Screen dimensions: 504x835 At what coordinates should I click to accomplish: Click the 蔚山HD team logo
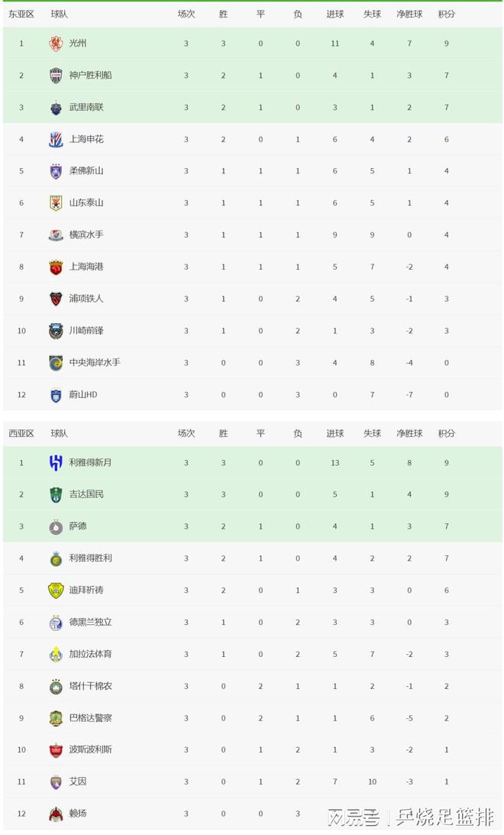coord(56,395)
